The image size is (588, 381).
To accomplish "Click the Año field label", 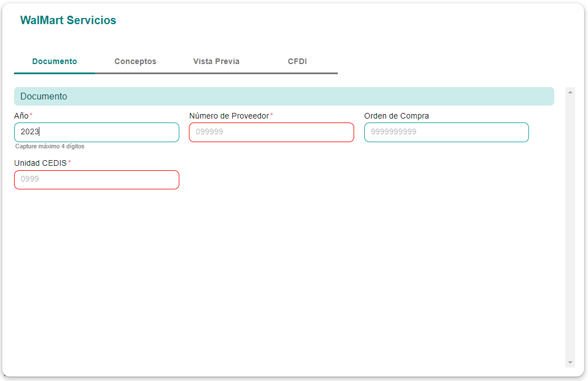I will [x=21, y=116].
